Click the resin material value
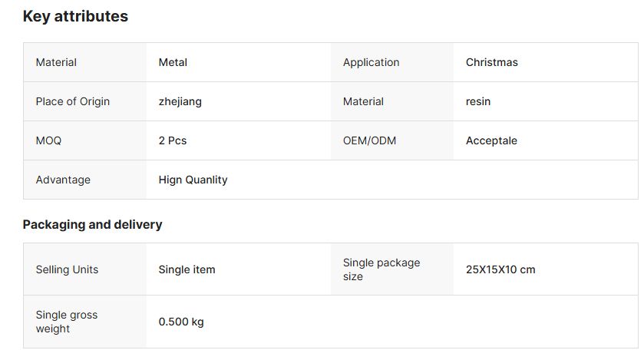 (477, 101)
